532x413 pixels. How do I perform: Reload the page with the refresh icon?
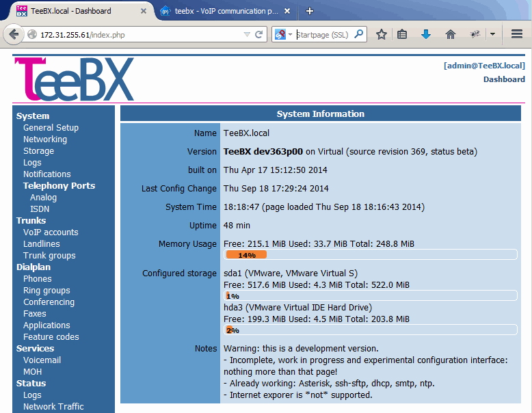[x=259, y=35]
